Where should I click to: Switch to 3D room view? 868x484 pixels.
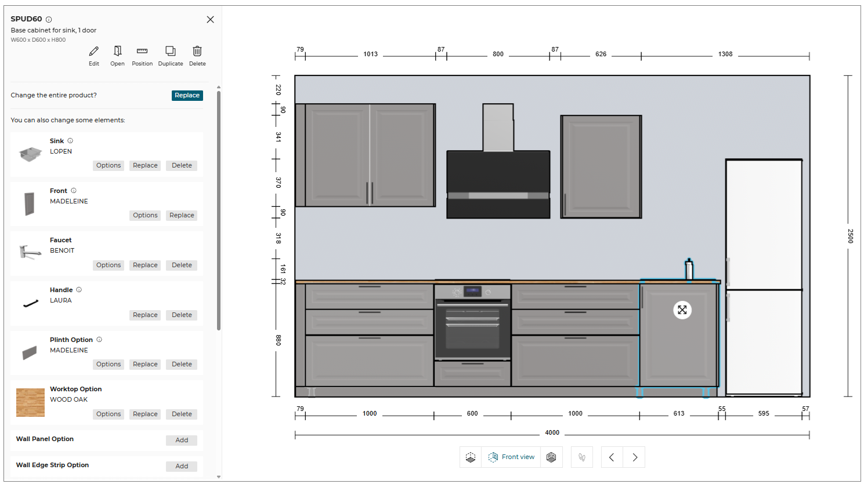(x=551, y=457)
